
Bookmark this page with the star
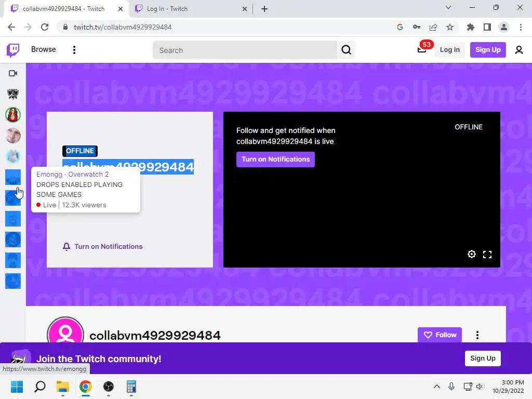(450, 27)
